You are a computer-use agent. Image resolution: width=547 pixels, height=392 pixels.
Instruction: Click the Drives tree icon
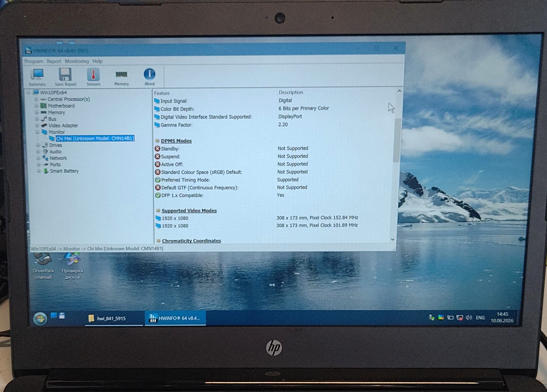(45, 145)
